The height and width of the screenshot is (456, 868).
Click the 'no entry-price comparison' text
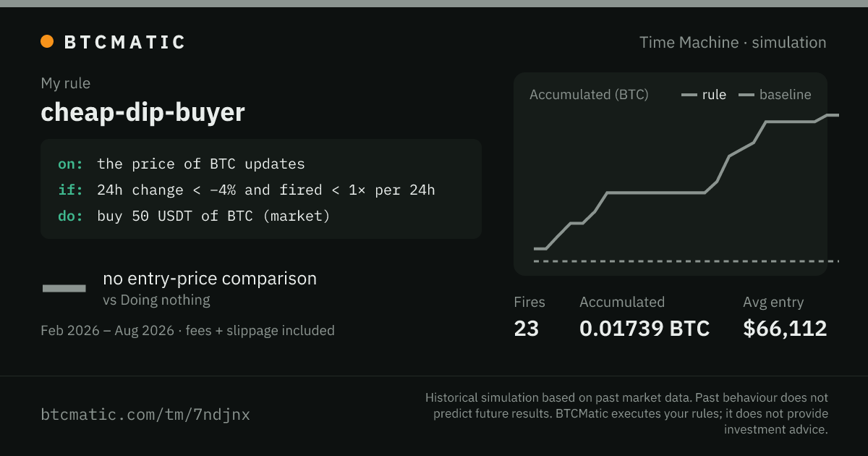click(210, 279)
